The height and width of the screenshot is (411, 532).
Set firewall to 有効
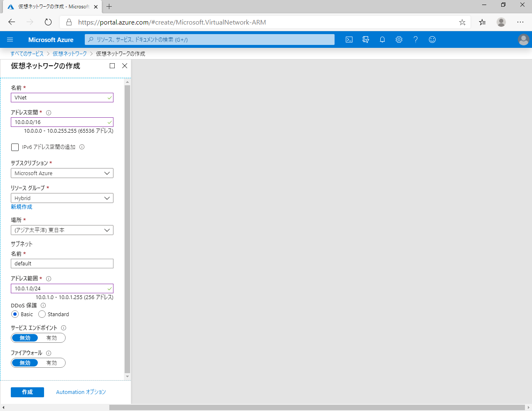click(52, 363)
